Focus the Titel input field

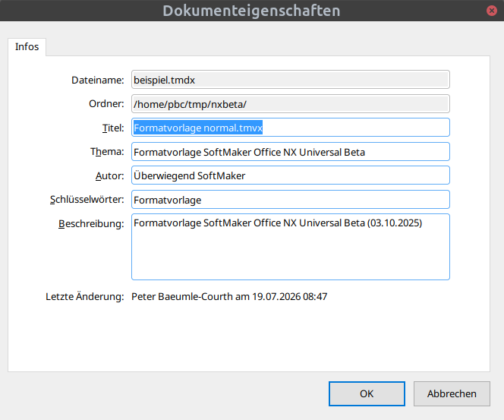(x=290, y=128)
